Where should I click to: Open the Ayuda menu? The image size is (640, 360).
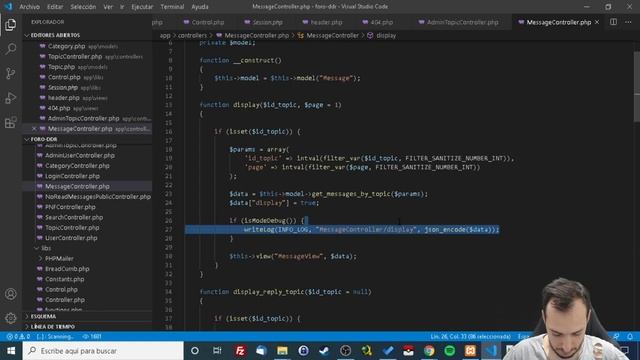tap(200, 7)
